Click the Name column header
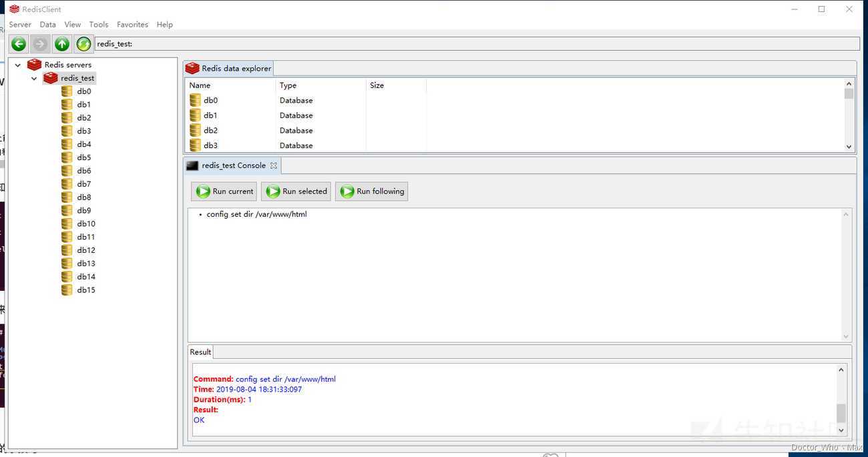Image resolution: width=868 pixels, height=457 pixels. (230, 85)
